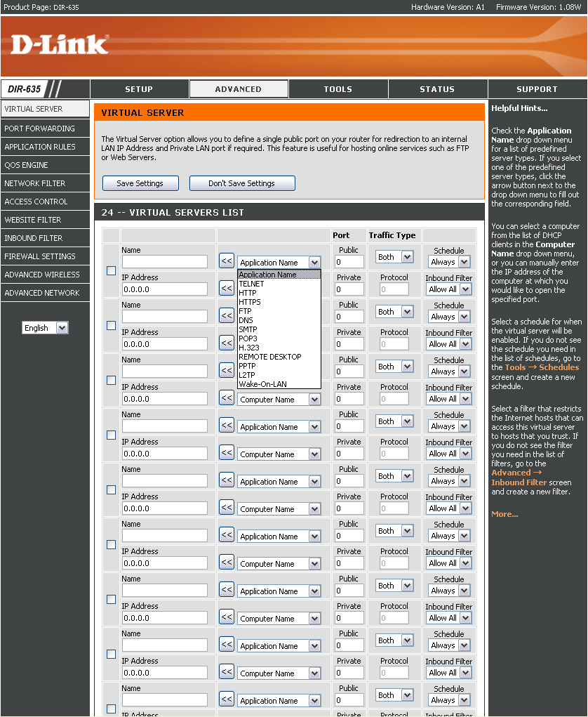Viewport: 588px width, 717px height.
Task: Click the << button beside fourth entry's Computer Name
Action: coord(227,453)
